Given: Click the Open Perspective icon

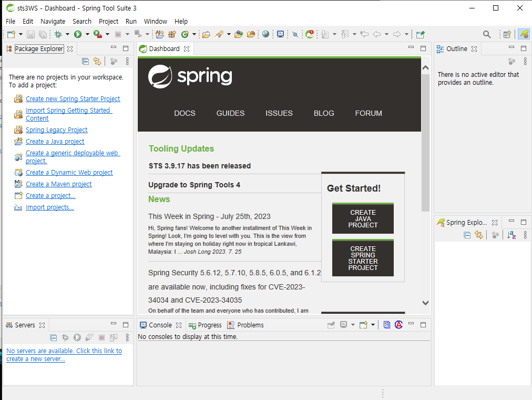Looking at the screenshot, I should tap(507, 34).
